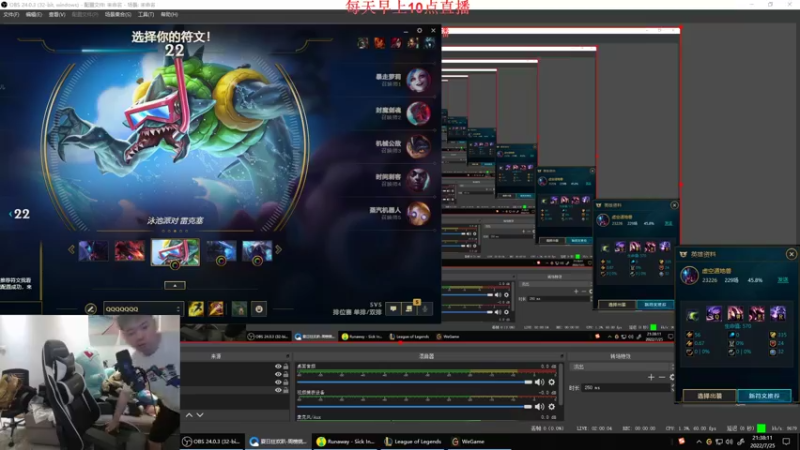Viewport: 800px width, 450px height.
Task: Click the 选择出装 button
Action: click(709, 396)
